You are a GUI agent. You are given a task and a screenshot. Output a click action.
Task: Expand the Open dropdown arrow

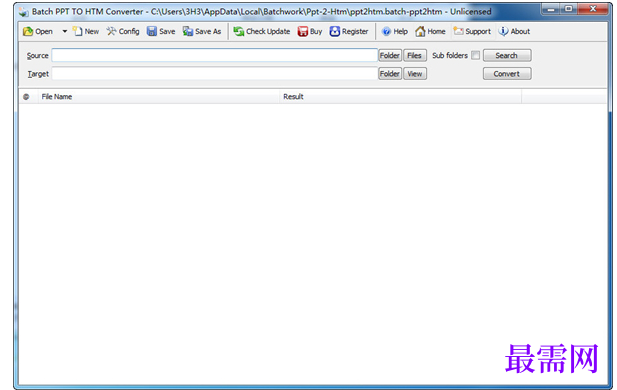[x=65, y=31]
